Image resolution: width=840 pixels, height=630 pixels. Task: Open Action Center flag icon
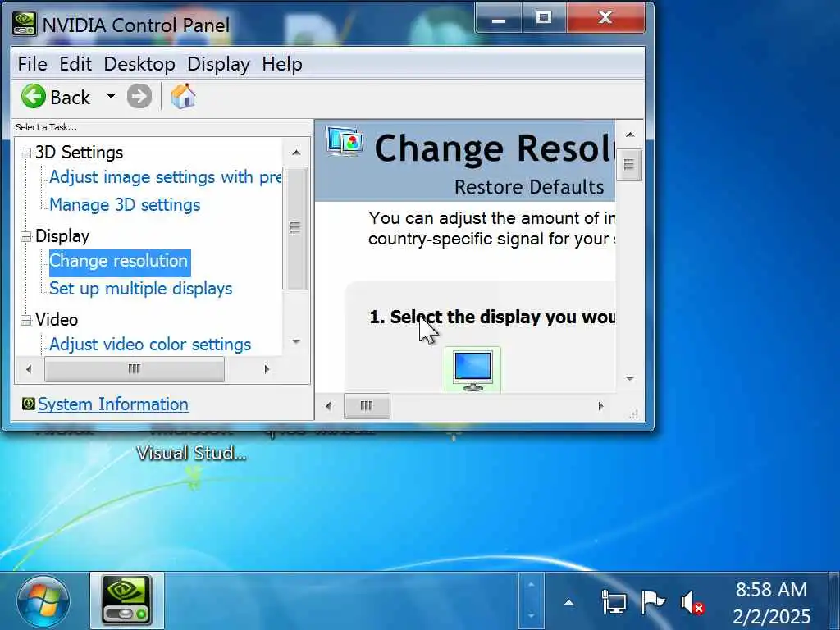click(x=652, y=602)
